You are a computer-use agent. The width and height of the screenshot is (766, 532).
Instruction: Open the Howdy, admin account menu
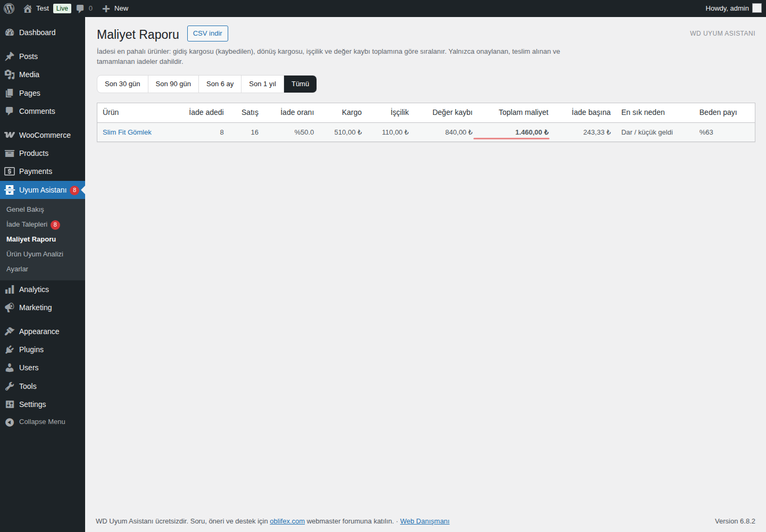733,9
